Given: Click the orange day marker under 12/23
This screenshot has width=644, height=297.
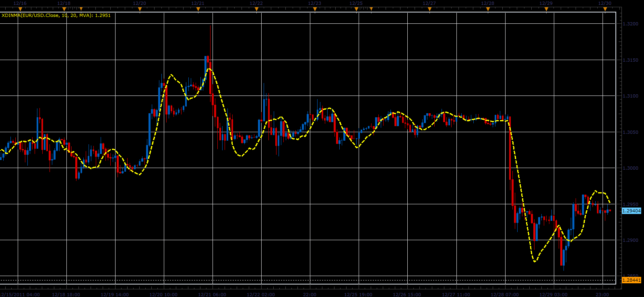Looking at the screenshot, I should (x=315, y=8).
